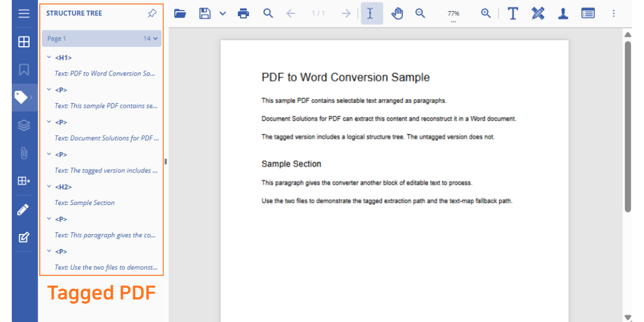The height and width of the screenshot is (322, 644).
Task: Click the STRUCTURE TREE panel title
Action: point(74,13)
